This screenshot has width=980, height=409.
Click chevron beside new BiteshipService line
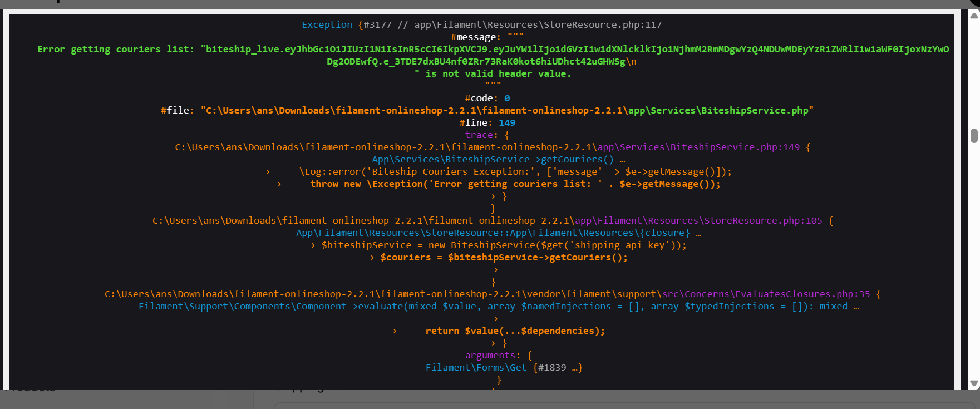[313, 245]
